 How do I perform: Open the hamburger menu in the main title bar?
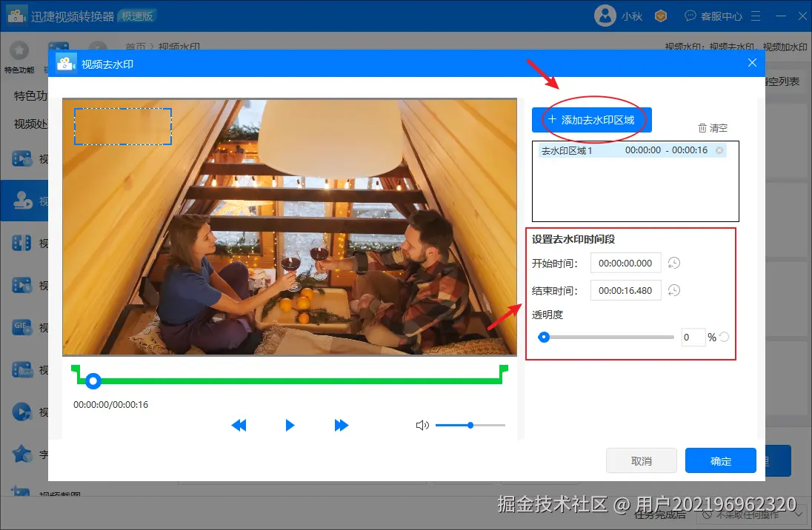pyautogui.click(x=756, y=16)
